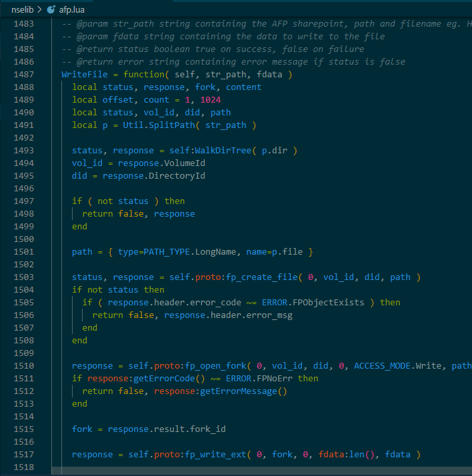472x476 pixels.
Task: Click 'response.result.fork_id' on line 1515
Action: [167, 429]
